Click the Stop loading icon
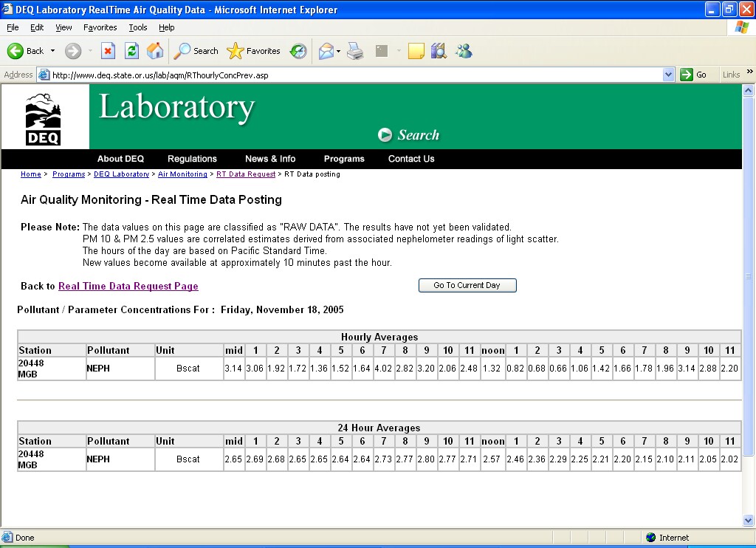The height and width of the screenshot is (548, 756). click(x=108, y=51)
